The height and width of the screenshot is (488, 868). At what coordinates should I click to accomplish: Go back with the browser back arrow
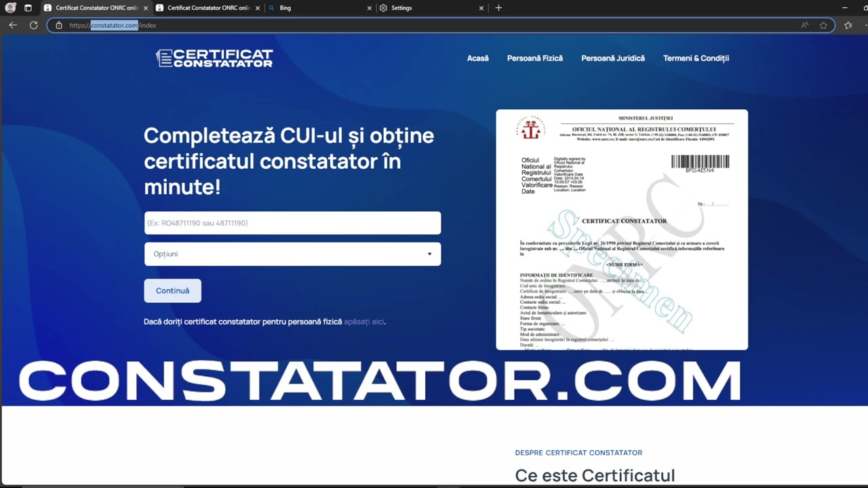13,25
